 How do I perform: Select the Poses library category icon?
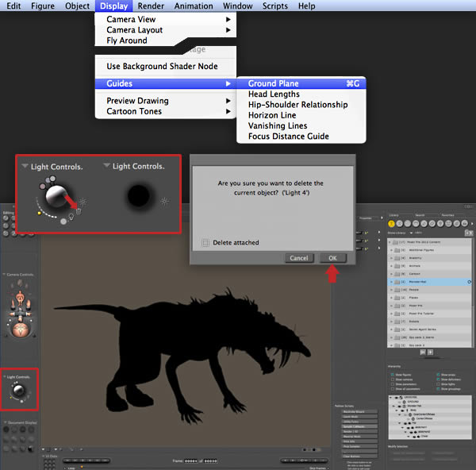tap(400, 224)
